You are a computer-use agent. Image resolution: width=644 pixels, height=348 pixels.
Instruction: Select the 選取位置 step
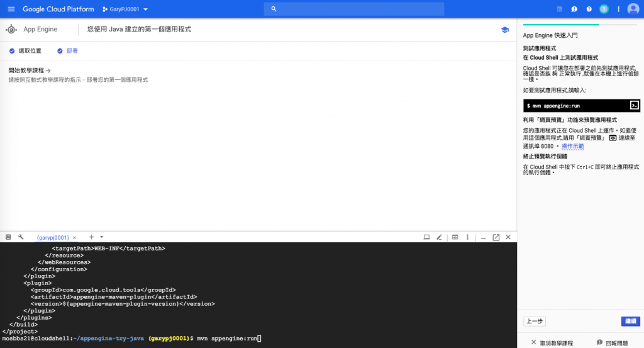coord(25,51)
